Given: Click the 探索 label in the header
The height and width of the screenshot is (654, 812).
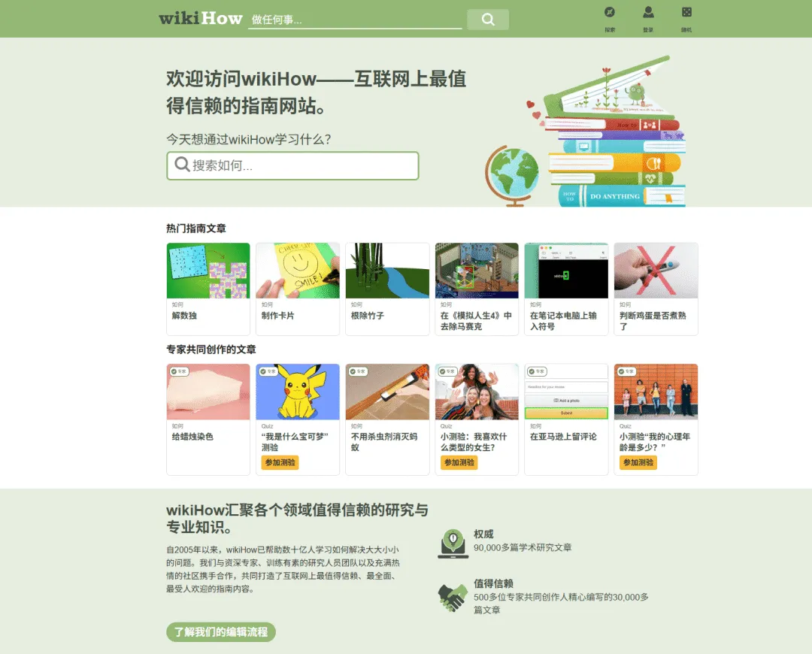Looking at the screenshot, I should pos(610,29).
